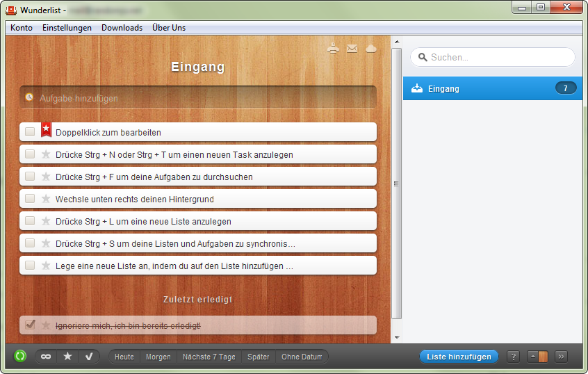The height and width of the screenshot is (374, 588).
Task: Filter tasks by Heute
Action: click(124, 357)
